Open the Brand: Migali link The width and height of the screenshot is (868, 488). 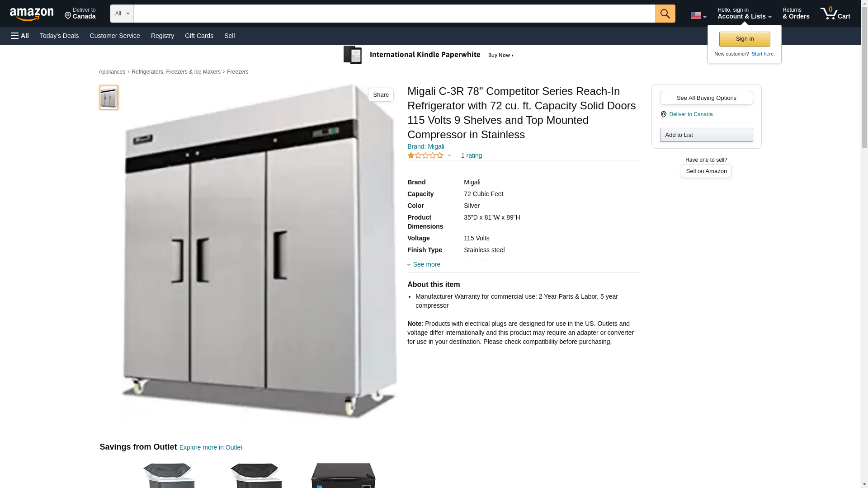pos(426,146)
